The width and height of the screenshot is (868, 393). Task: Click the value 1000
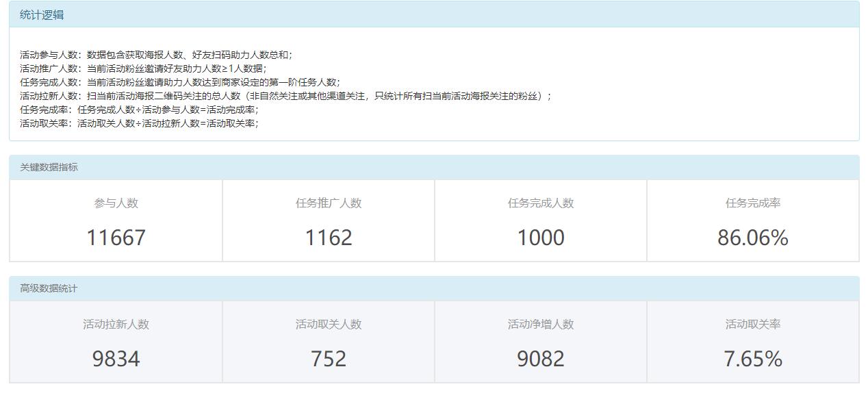coord(541,238)
